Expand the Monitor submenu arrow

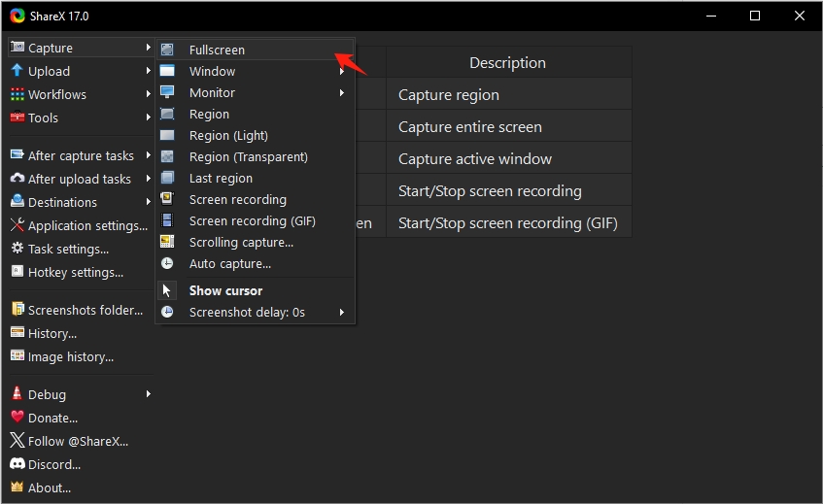pyautogui.click(x=342, y=93)
